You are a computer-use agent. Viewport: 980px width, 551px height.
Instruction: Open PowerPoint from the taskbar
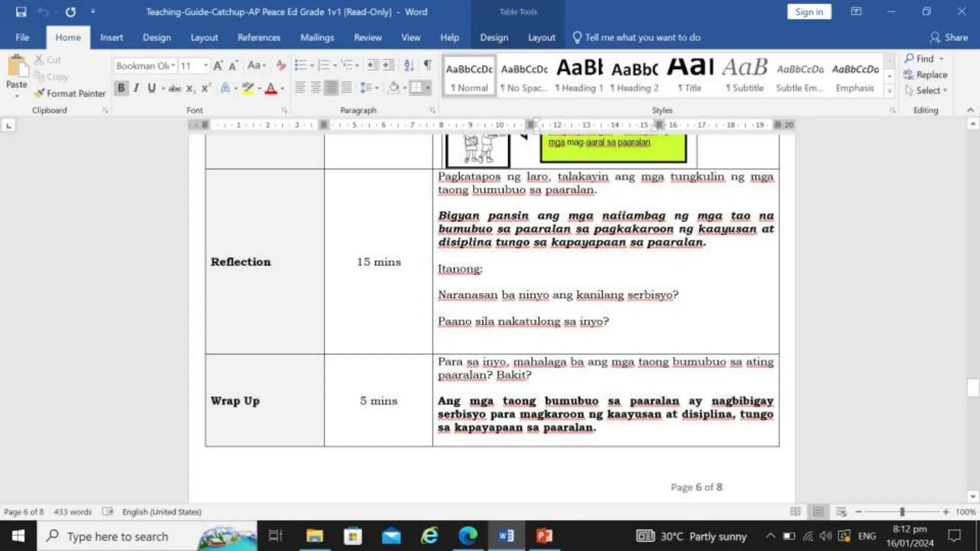[544, 536]
